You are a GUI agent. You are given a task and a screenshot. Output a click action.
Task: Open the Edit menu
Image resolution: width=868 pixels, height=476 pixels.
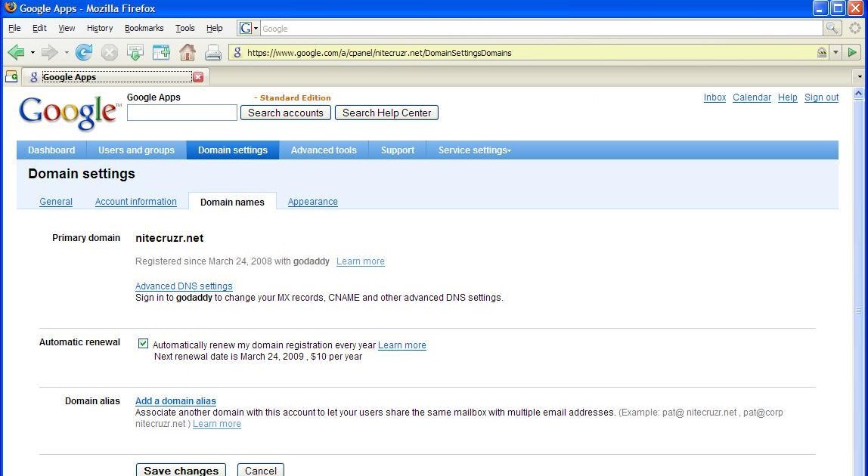pyautogui.click(x=39, y=28)
